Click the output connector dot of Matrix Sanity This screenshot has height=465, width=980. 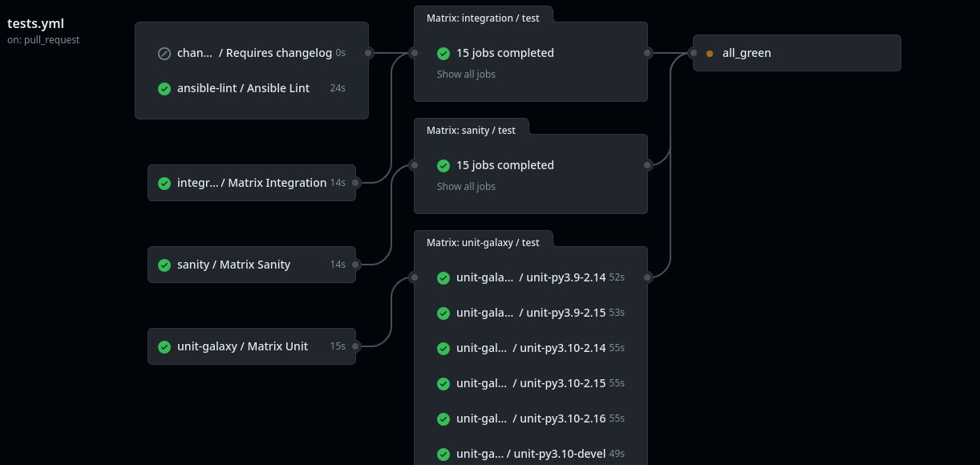point(356,265)
